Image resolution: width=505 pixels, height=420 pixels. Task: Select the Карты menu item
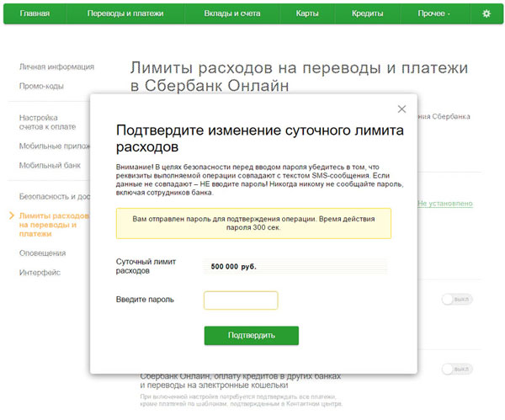tap(306, 13)
